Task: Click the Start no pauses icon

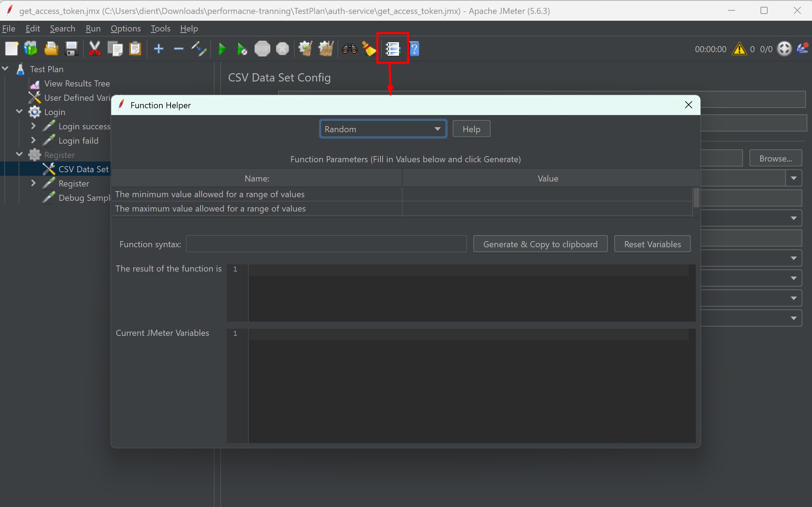Action: point(242,49)
